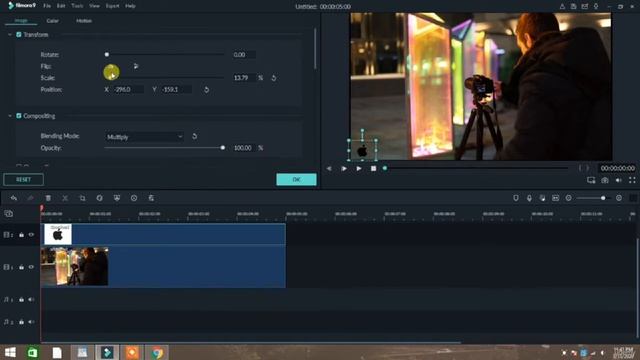Click the add track manager icon
640x360 pixels.
(9, 213)
